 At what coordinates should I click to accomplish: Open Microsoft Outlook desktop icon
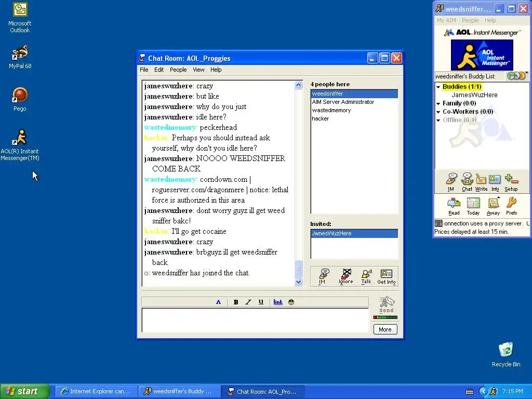[x=20, y=17]
